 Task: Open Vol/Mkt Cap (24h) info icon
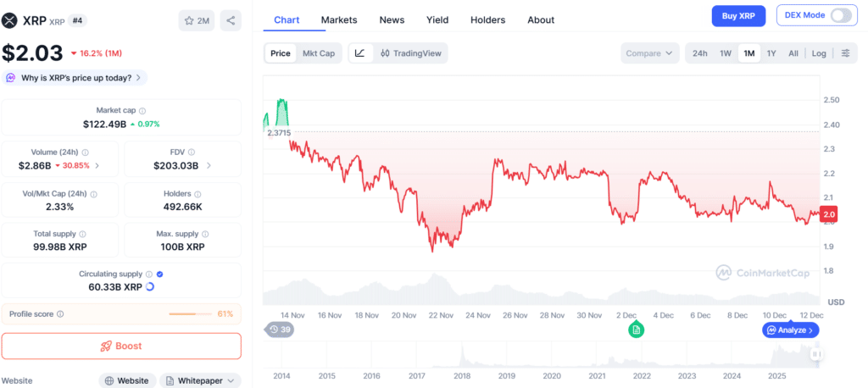93,194
